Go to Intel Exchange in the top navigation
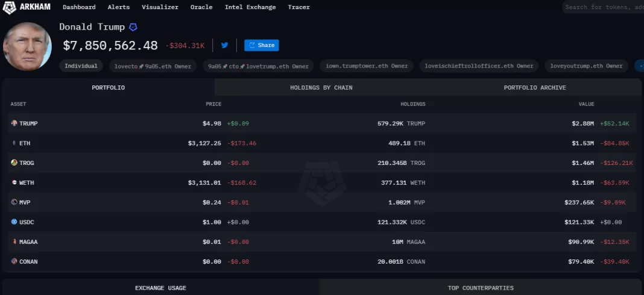The image size is (644, 295). tap(250, 7)
